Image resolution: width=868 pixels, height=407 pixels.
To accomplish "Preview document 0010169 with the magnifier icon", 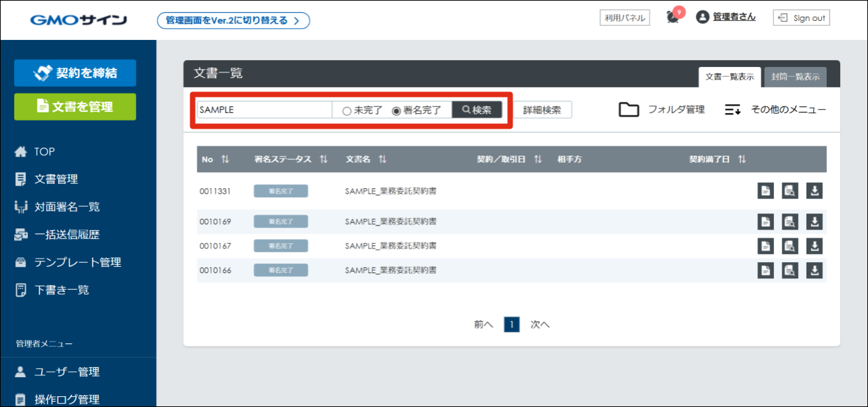I will tap(789, 221).
